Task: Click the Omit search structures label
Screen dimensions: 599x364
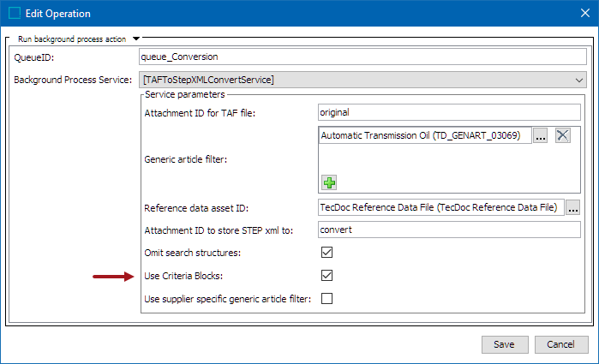Action: (x=193, y=253)
